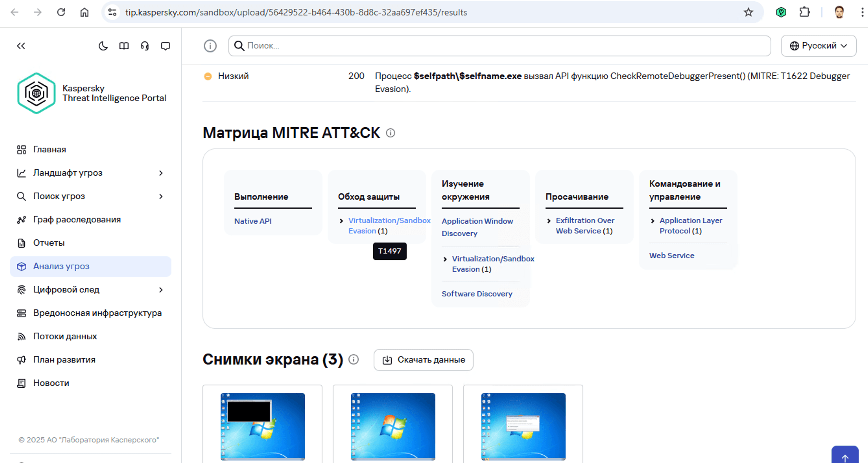Toggle dark mode moon icon

click(x=103, y=46)
